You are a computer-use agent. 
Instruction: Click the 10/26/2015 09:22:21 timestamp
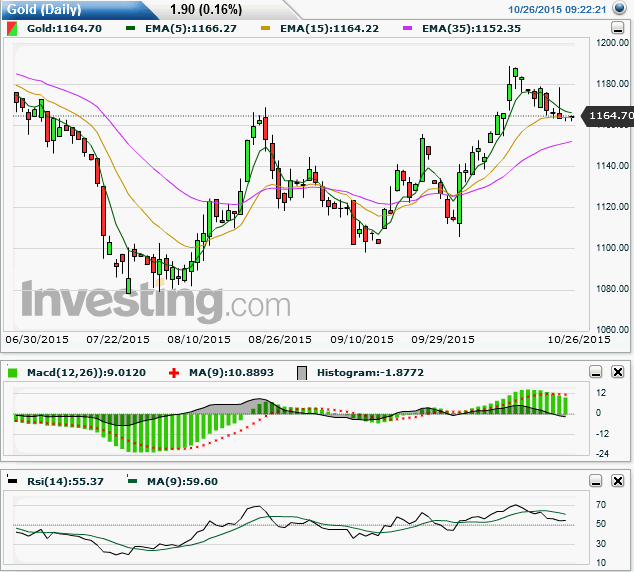(x=557, y=10)
